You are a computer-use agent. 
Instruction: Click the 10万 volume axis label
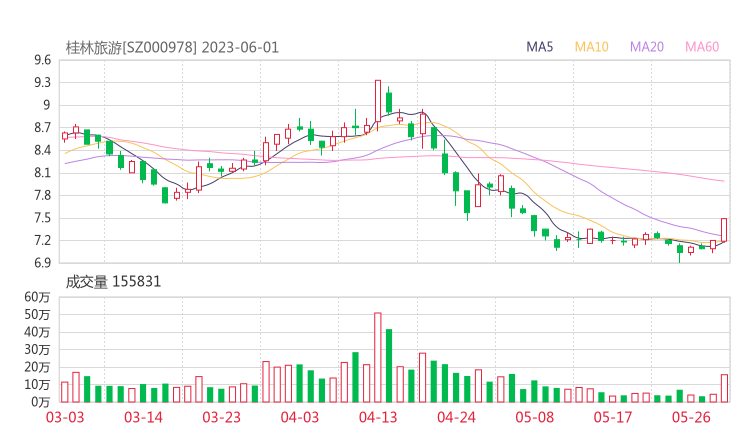[x=37, y=384]
